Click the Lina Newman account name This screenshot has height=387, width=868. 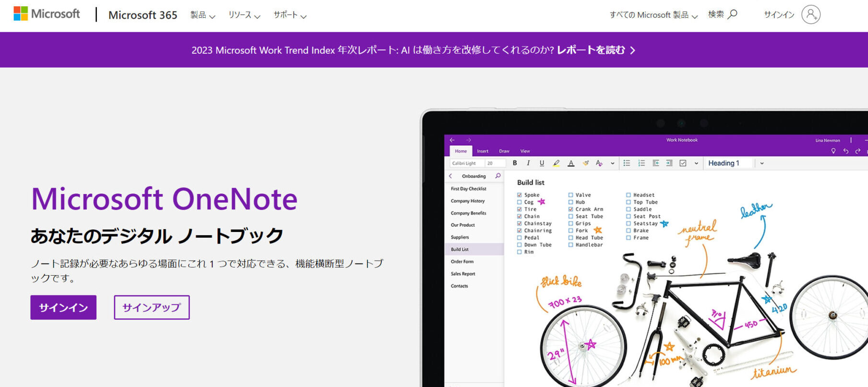(x=828, y=140)
